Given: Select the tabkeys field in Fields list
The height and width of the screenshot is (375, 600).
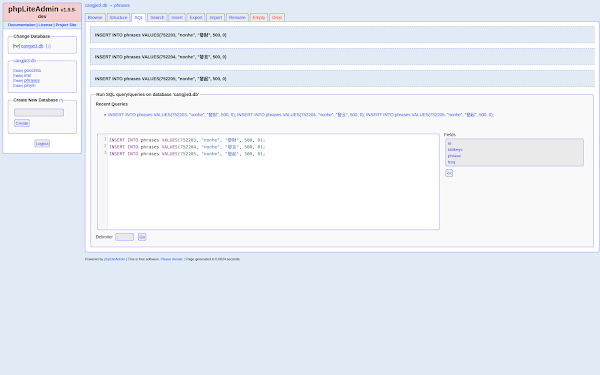Looking at the screenshot, I should (x=455, y=150).
